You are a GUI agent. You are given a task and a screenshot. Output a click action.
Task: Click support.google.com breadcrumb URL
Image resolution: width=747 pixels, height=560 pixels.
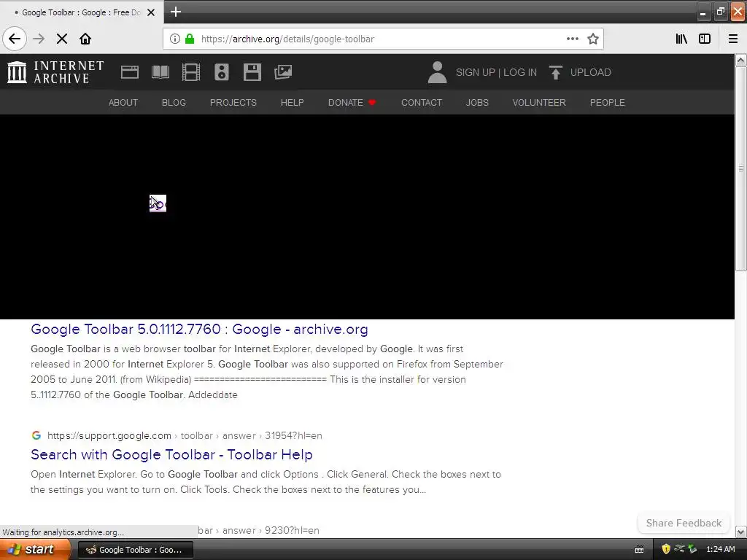point(185,435)
